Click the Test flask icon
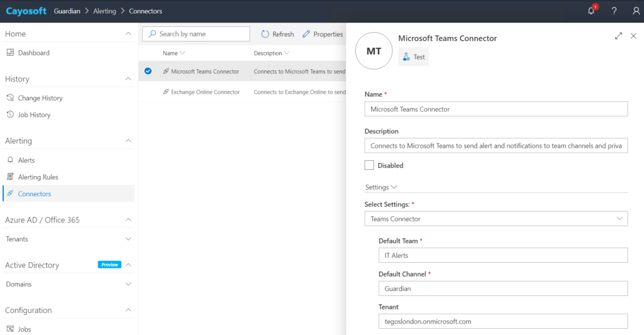This screenshot has width=644, height=335. click(x=406, y=57)
